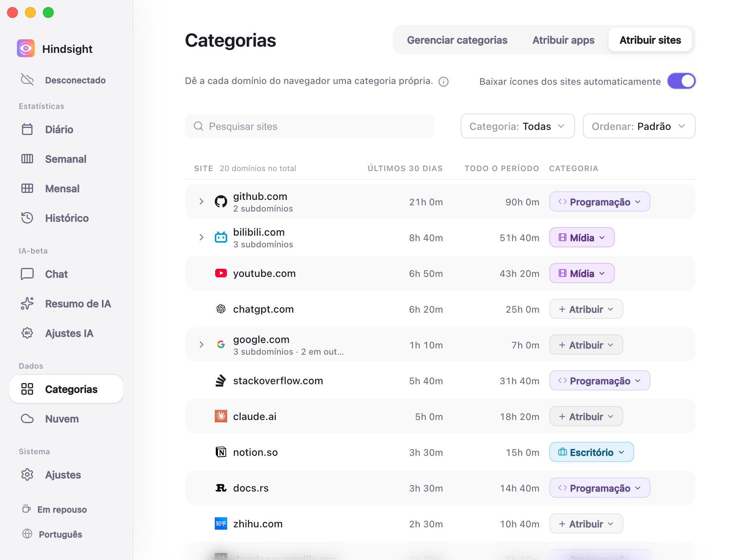This screenshot has height=560, width=747.
Task: Open the Semanal view icon
Action: coord(27,159)
